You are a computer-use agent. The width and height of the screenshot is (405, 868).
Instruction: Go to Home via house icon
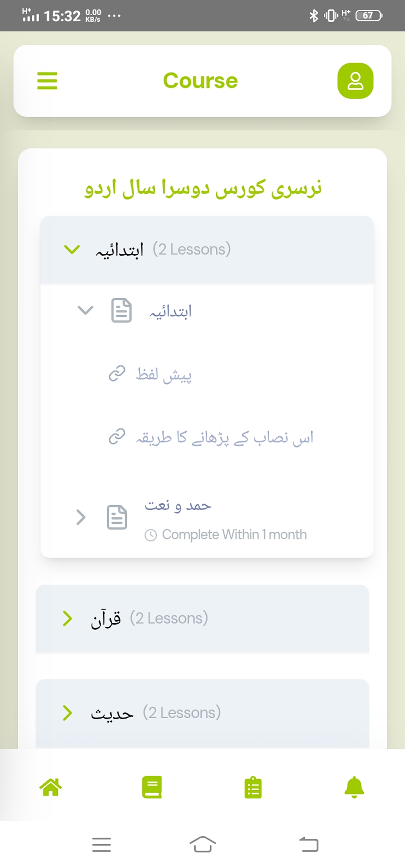pyautogui.click(x=51, y=787)
